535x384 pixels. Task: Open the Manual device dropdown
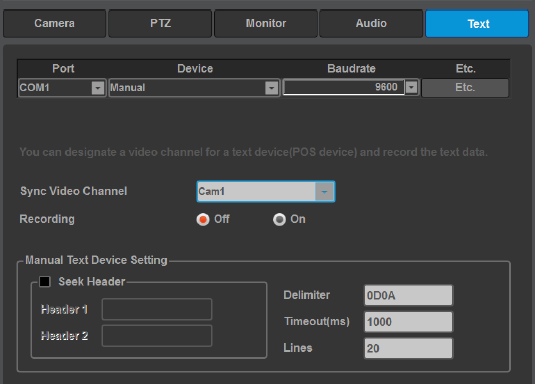click(194, 88)
